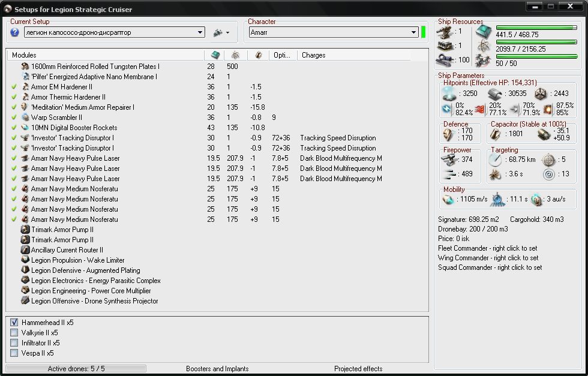This screenshot has width=588, height=376.
Task: Click Wing Commander - right click to set
Action: (x=488, y=258)
